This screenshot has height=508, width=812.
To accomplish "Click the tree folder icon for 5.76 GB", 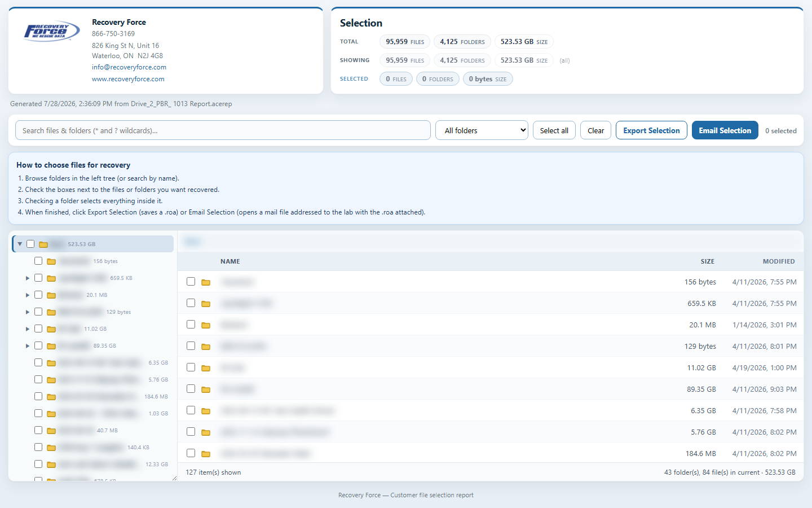I will click(x=51, y=380).
